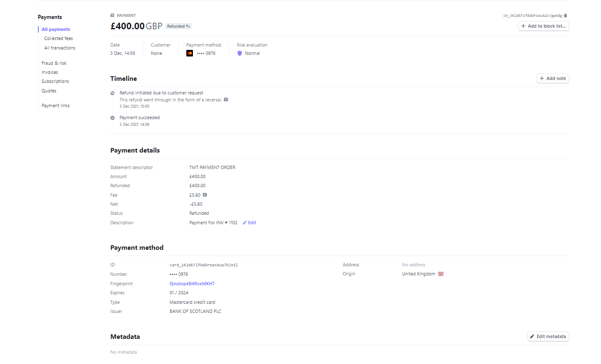The image size is (601, 364).
Task: Click the info icon beside reversal text
Action: tap(226, 100)
